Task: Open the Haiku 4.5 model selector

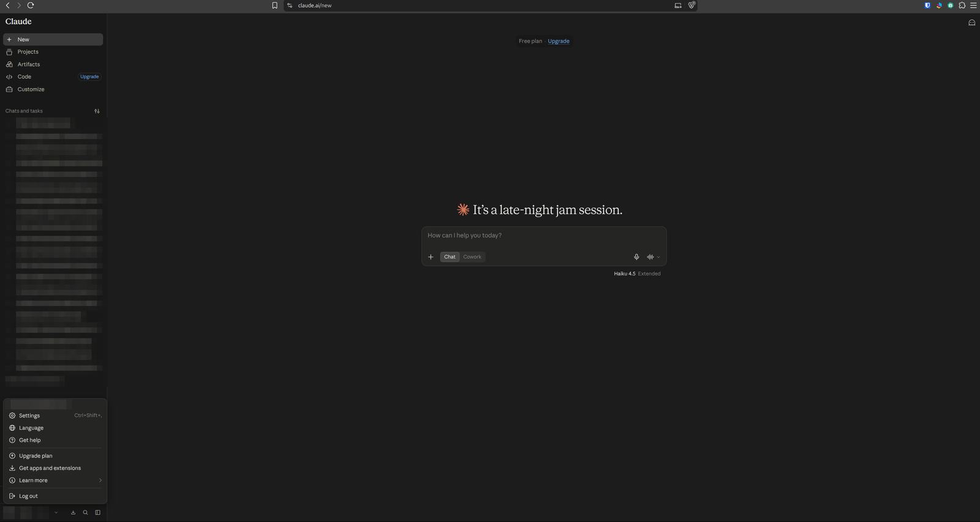Action: click(x=625, y=274)
